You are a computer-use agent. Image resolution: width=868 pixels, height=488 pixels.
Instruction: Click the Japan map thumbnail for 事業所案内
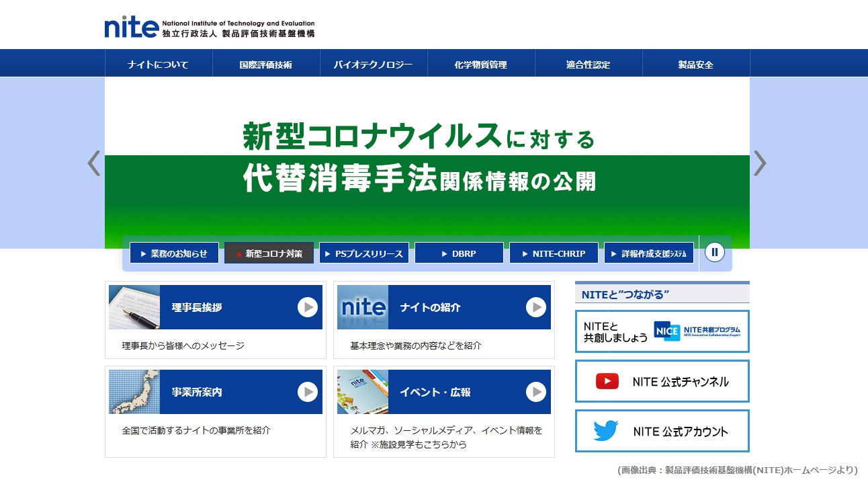[x=134, y=392]
